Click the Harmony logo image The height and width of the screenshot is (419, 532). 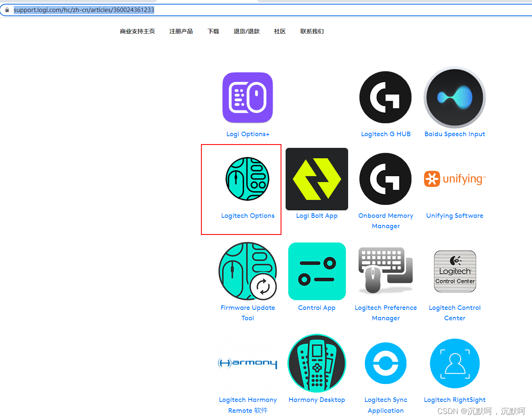pos(248,363)
